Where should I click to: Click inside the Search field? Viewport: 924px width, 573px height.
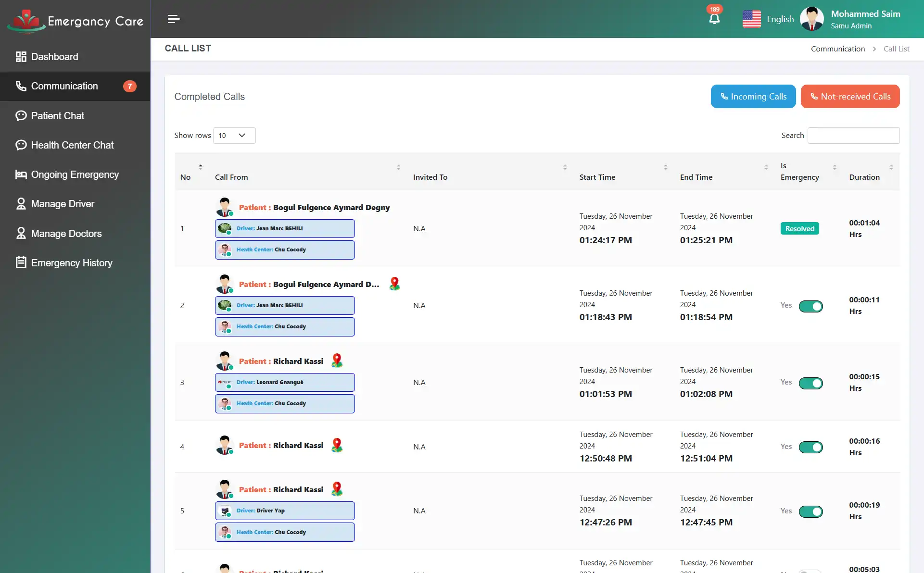point(853,135)
